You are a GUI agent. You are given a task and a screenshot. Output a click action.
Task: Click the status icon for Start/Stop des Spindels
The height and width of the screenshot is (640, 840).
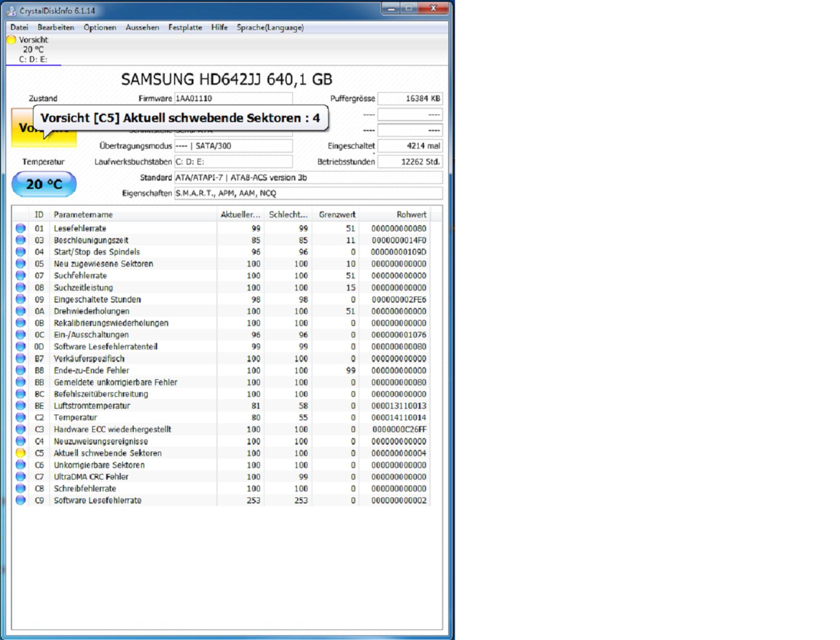[20, 252]
